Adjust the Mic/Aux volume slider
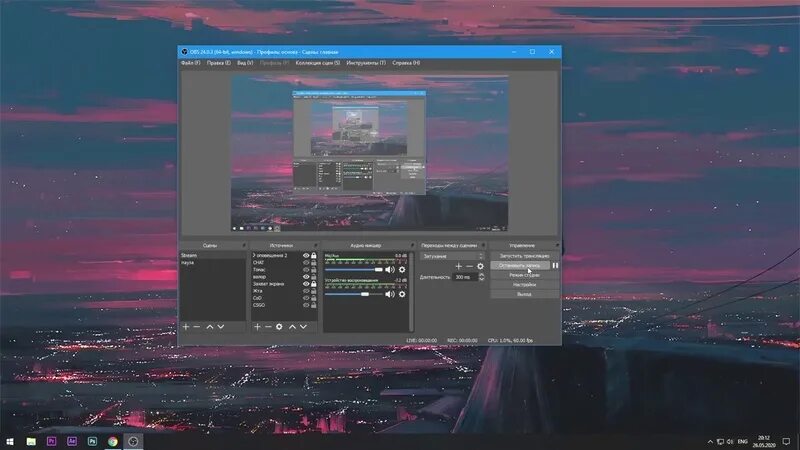This screenshot has height=450, width=800. (354, 269)
